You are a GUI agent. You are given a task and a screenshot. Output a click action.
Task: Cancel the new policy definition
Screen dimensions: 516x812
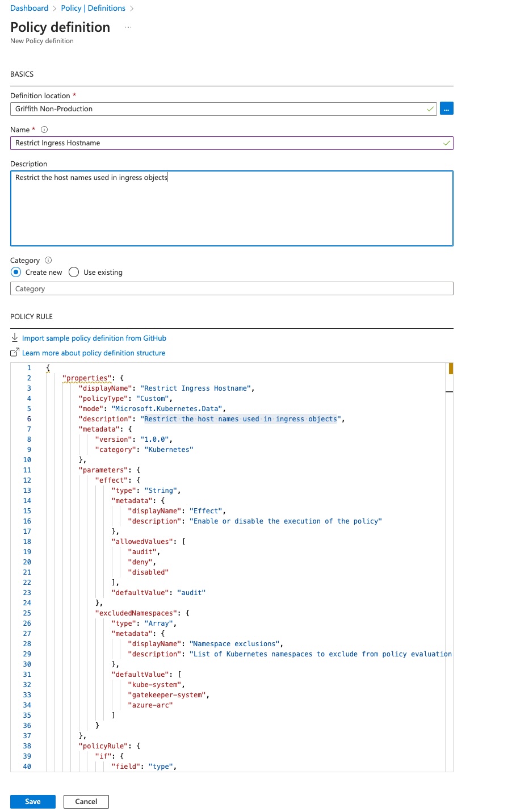[x=86, y=801]
